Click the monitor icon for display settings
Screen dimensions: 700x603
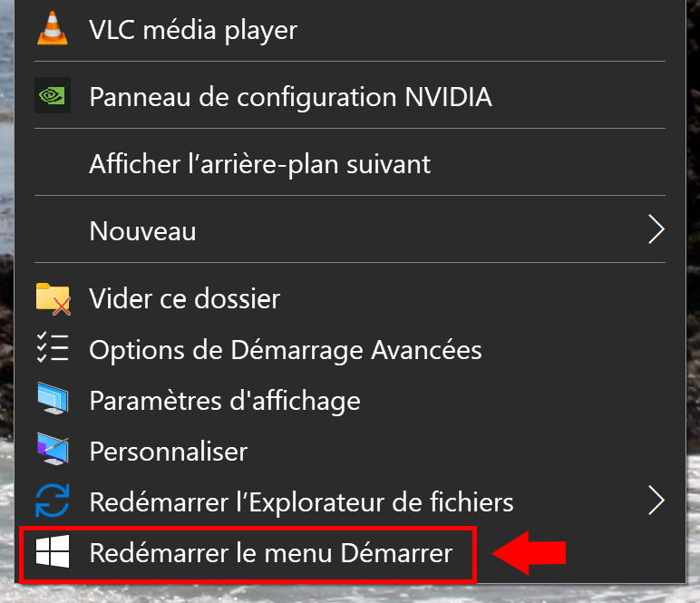[53, 398]
